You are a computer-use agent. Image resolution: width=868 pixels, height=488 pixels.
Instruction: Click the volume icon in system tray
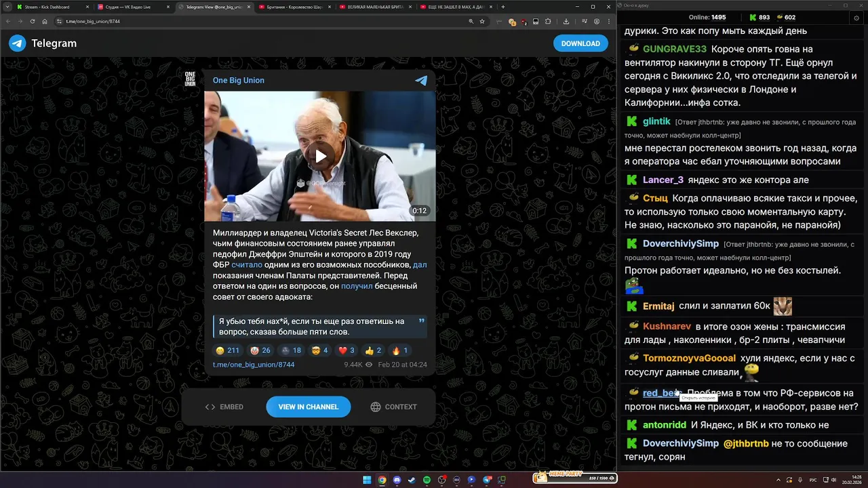834,480
